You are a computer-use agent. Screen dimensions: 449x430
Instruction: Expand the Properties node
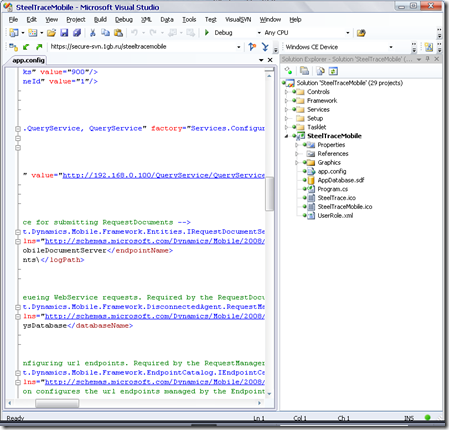(x=296, y=145)
